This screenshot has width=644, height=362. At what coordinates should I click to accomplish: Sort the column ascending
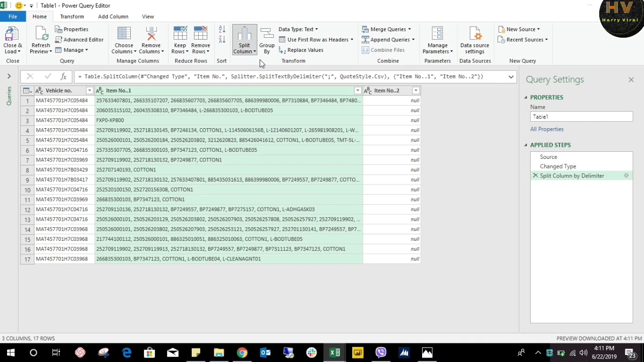[x=222, y=30]
